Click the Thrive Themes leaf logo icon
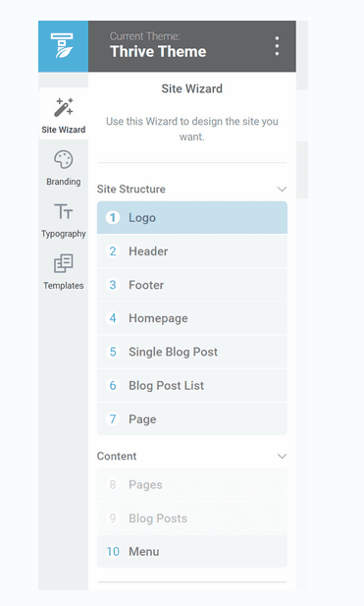This screenshot has height=606, width=364. coord(62,45)
